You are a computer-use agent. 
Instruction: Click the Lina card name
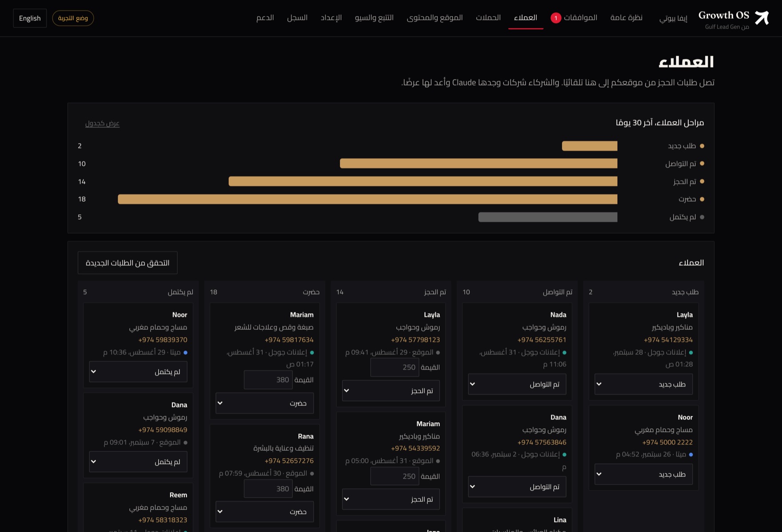pos(560,520)
